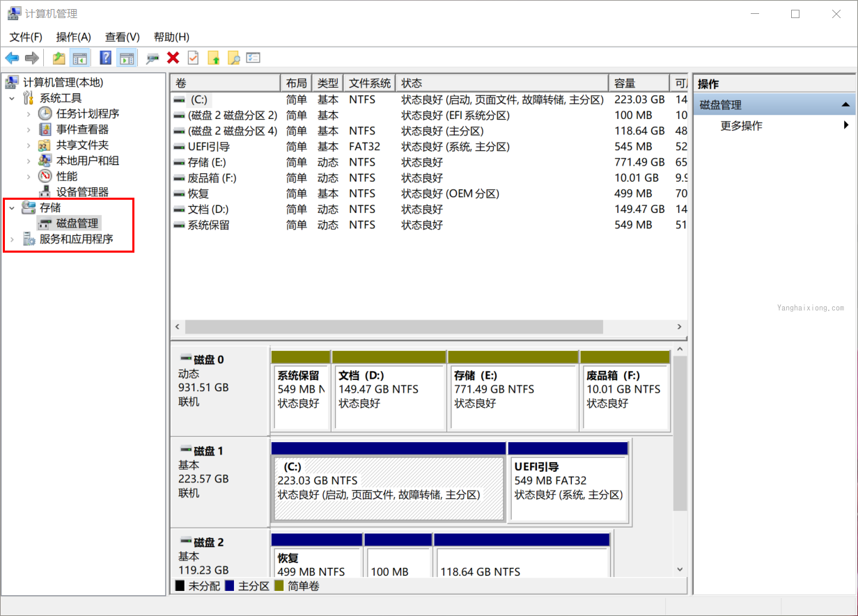Click the red X delete toolbar icon

point(173,58)
